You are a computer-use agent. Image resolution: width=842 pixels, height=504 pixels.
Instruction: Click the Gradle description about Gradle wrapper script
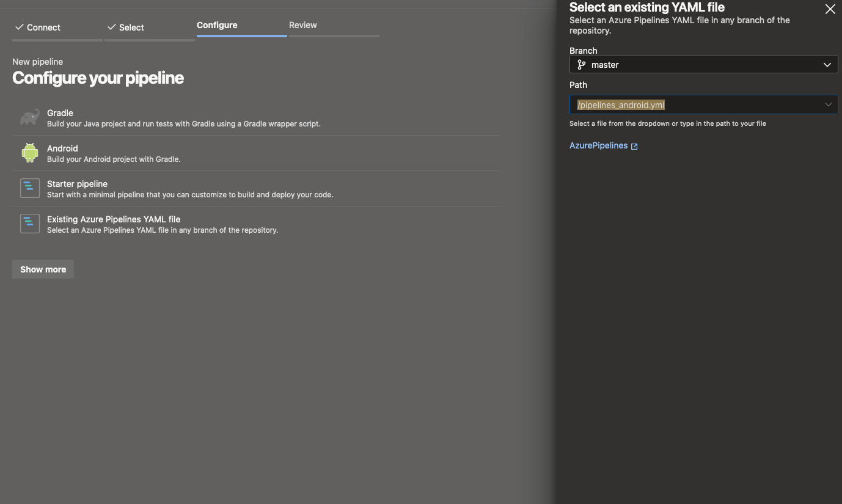[184, 124]
